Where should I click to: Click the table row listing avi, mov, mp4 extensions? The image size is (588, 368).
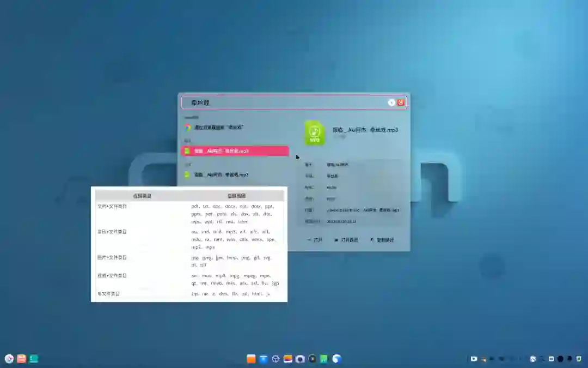(x=189, y=279)
